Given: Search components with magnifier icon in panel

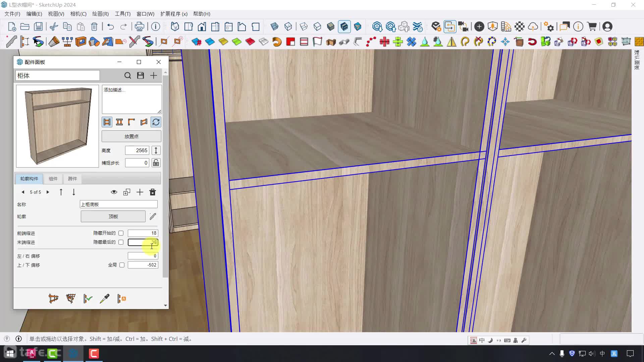Looking at the screenshot, I should tap(127, 75).
